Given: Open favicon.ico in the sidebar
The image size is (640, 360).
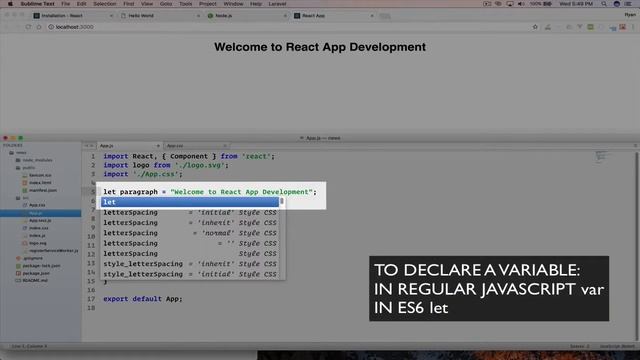Looking at the screenshot, I should [40, 175].
